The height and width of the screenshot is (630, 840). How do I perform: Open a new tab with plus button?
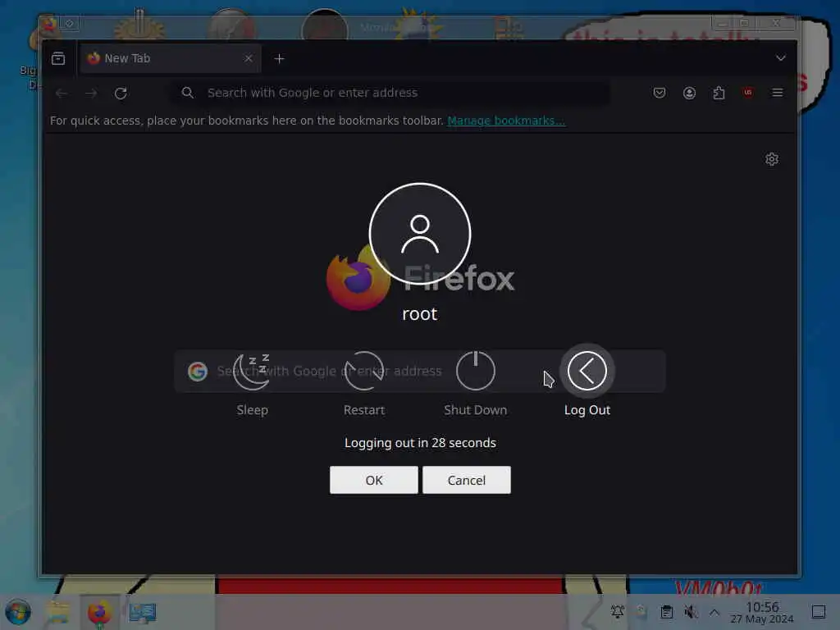pyautogui.click(x=279, y=58)
